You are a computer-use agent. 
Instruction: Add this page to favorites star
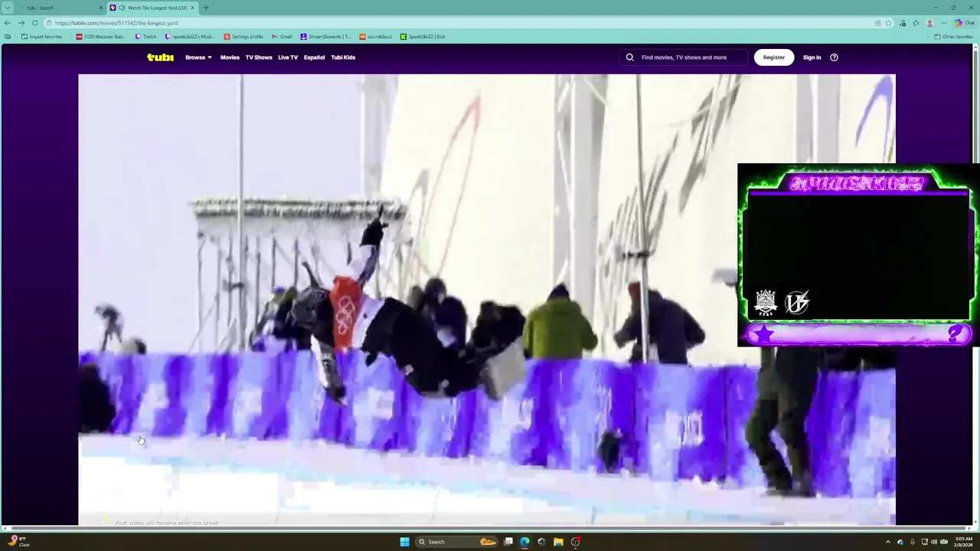click(888, 23)
